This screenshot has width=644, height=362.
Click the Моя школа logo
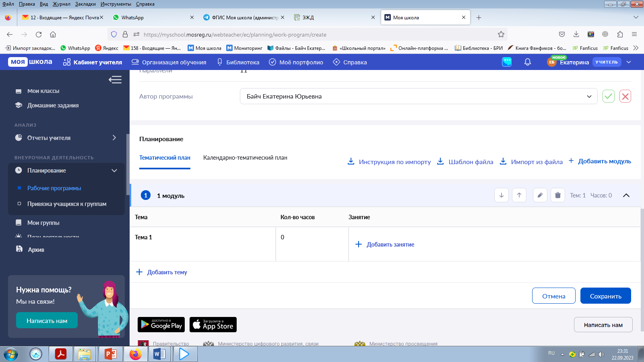[x=31, y=62]
